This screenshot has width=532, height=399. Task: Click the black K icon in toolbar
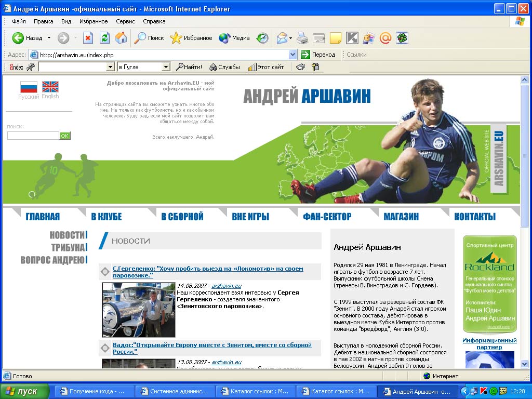pos(352,38)
